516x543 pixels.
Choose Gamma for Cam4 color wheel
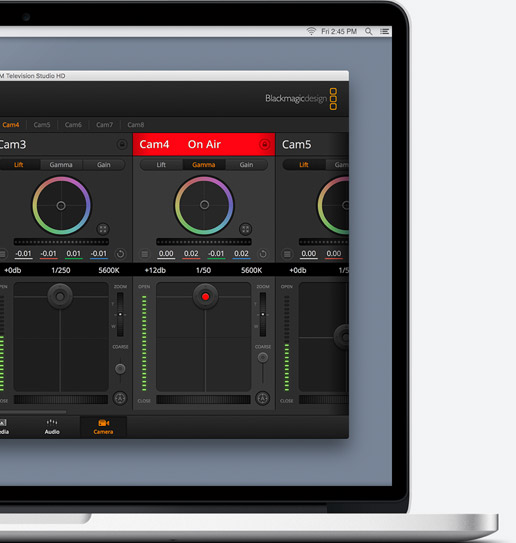[x=204, y=165]
